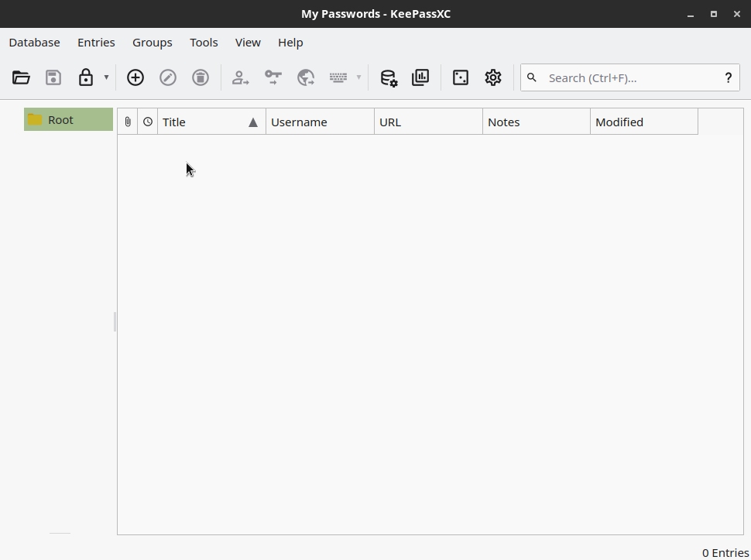The height and width of the screenshot is (560, 751).
Task: Click the Edit entry pencil icon
Action: (168, 77)
